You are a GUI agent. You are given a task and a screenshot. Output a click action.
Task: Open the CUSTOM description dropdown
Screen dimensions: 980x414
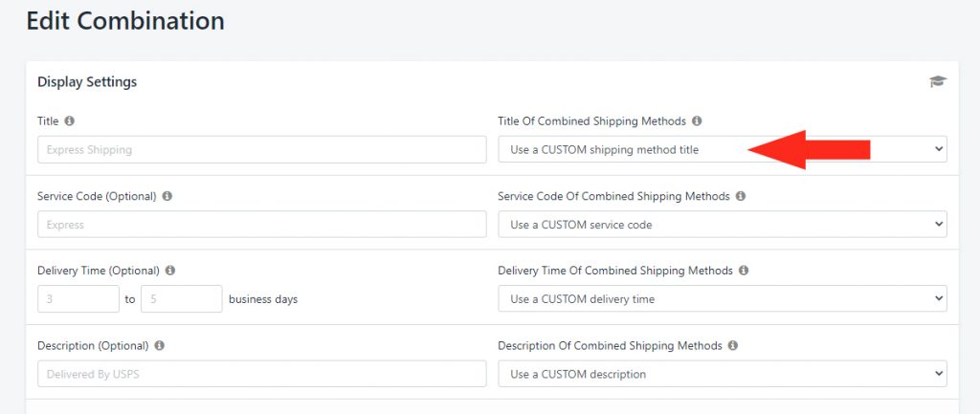723,374
